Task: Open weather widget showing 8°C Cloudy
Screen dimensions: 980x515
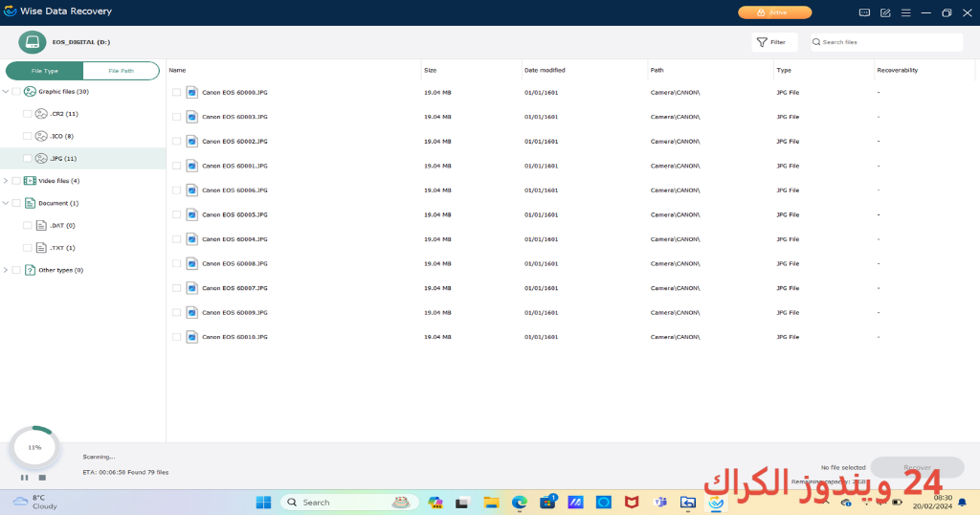Action: coord(35,503)
